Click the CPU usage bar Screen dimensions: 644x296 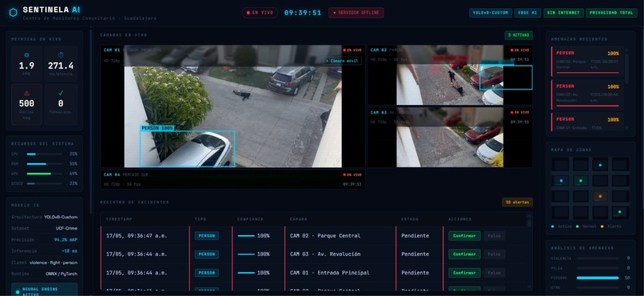[x=46, y=154]
